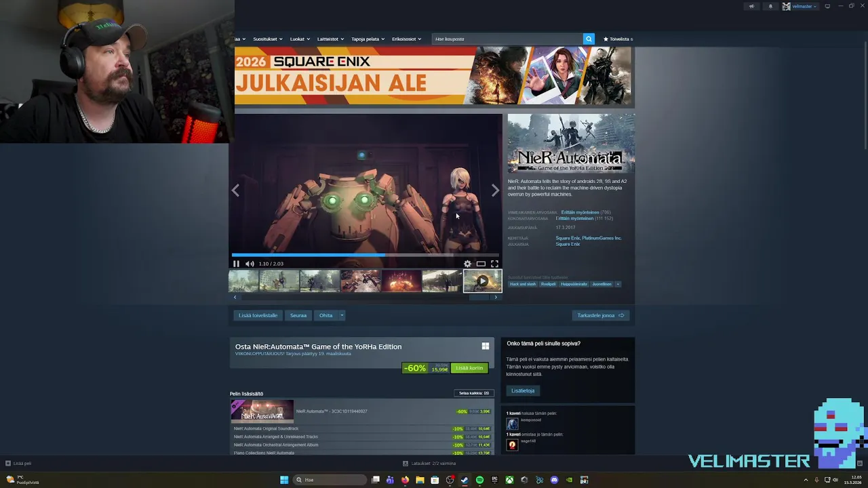Expand more tags with plus button
Image resolution: width=868 pixels, height=488 pixels.
(618, 284)
